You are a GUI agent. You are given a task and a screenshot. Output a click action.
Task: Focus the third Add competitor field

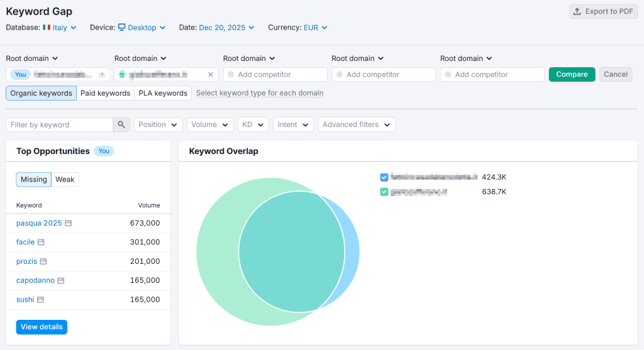point(275,74)
